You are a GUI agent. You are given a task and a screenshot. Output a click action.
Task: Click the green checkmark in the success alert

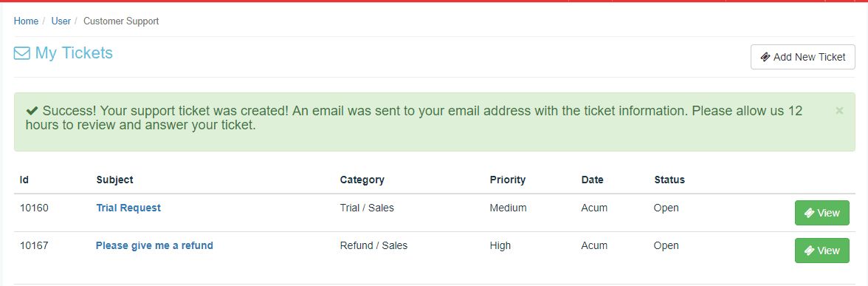point(32,111)
